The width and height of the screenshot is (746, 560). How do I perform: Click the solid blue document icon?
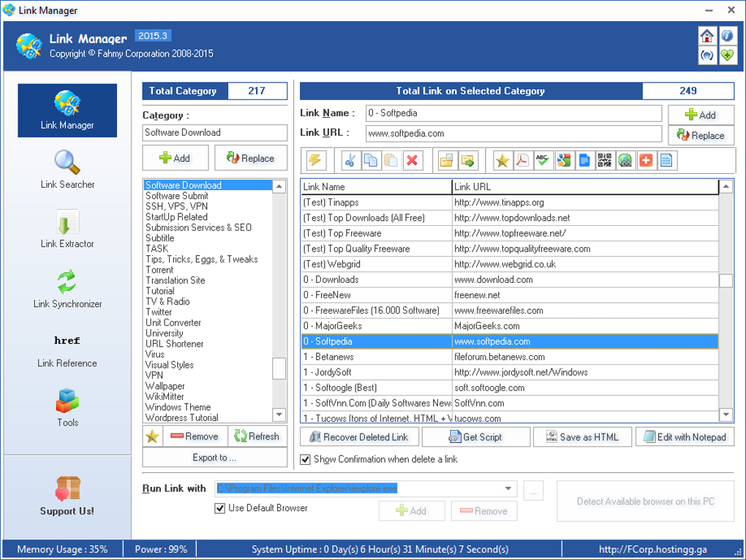click(584, 161)
